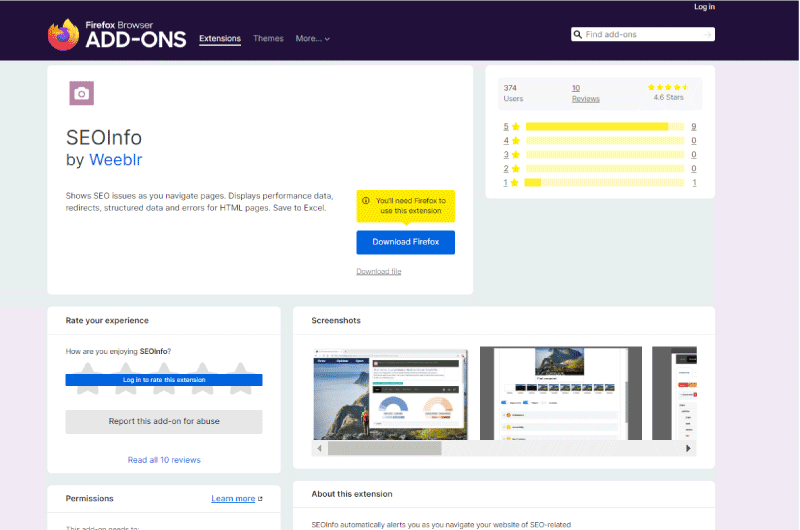Expand the More... dropdown menu
Screen dimensions: 800x530
tap(312, 38)
